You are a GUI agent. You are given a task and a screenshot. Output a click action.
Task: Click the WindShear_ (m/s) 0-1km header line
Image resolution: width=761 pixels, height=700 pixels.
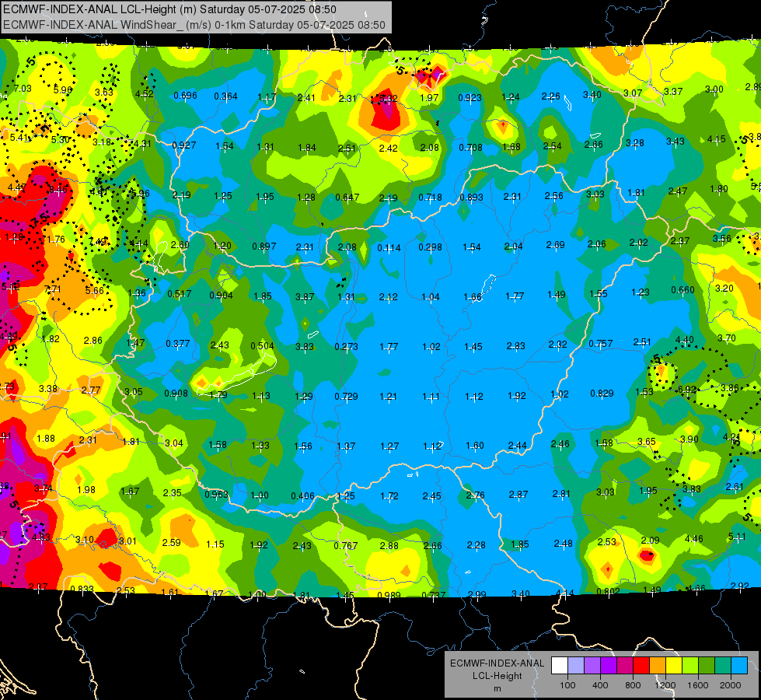194,25
